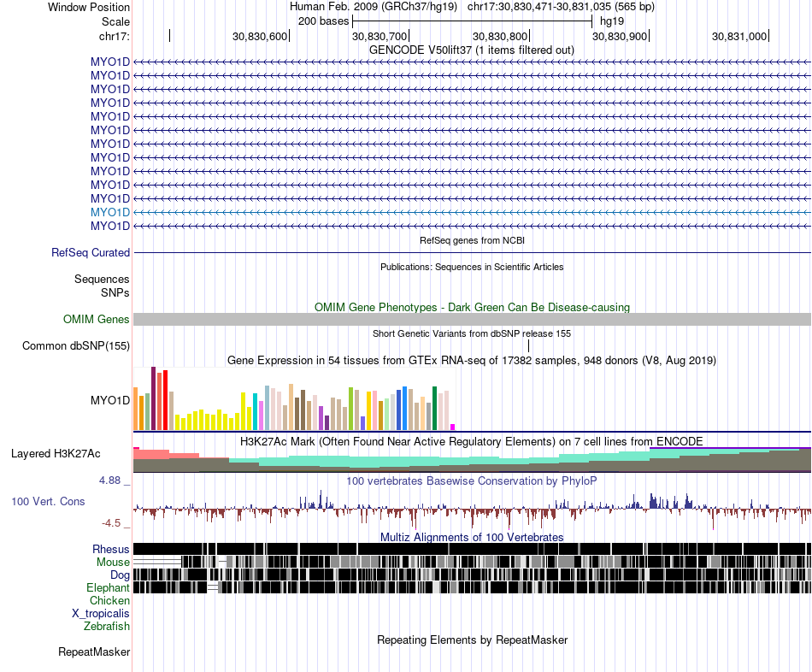
Task: Click the 'RepeatMasker' track label
Action: click(94, 652)
